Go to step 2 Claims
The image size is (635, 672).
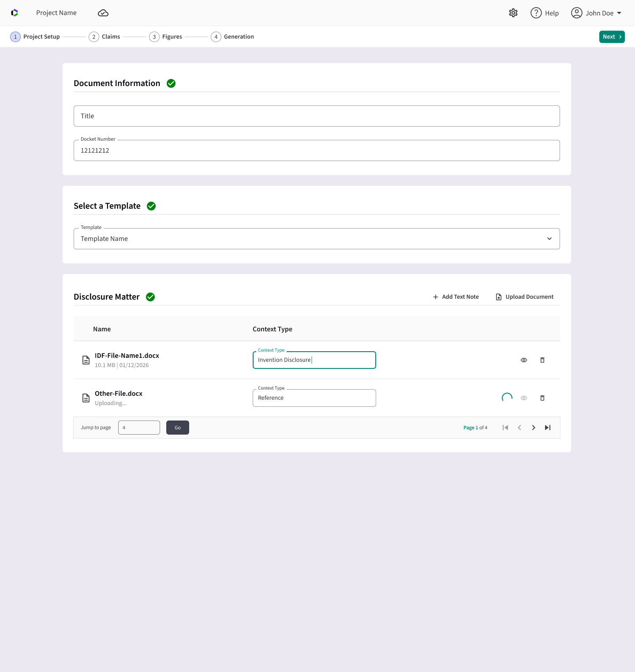click(105, 37)
